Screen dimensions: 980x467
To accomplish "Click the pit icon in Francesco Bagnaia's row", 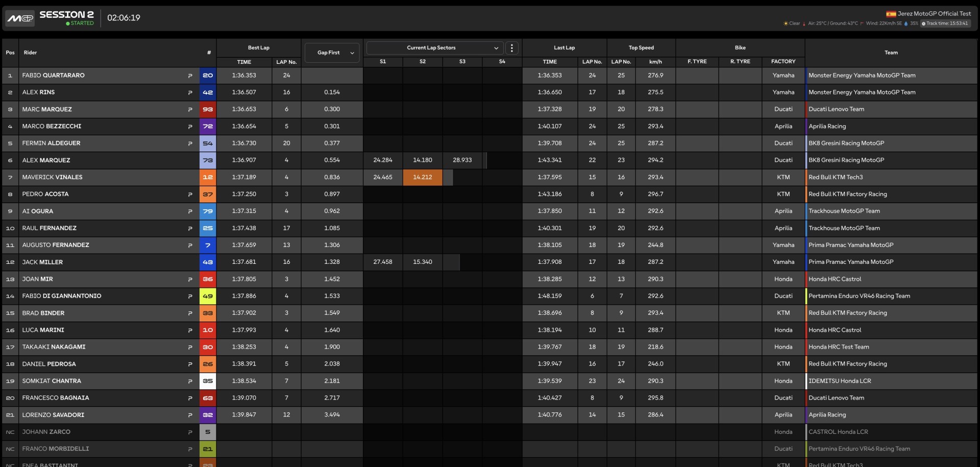I will [190, 398].
